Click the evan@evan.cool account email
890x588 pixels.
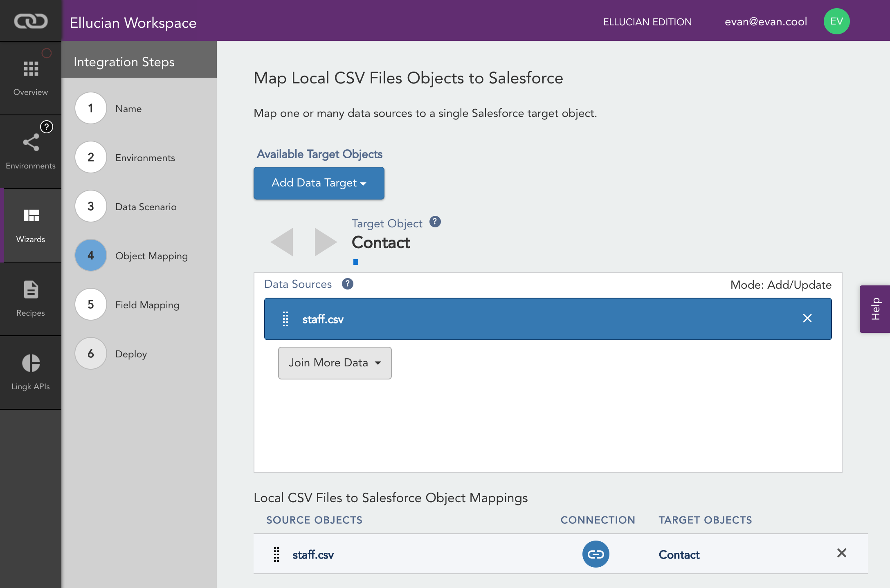coord(766,22)
